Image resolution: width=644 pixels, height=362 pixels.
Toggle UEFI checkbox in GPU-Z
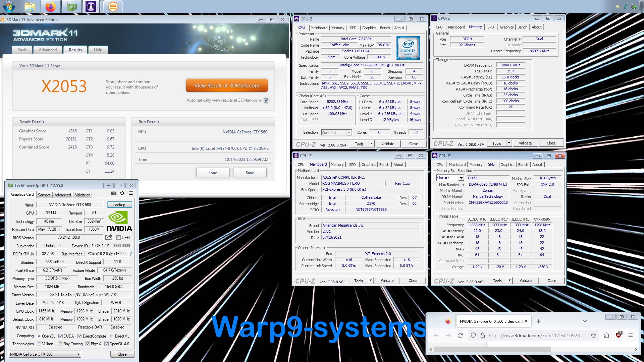[x=118, y=238]
